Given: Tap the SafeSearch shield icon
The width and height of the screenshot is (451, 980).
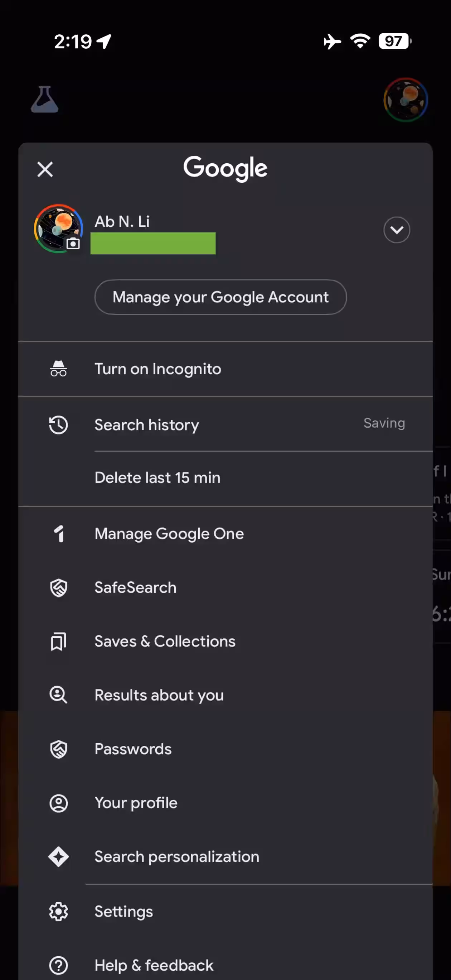Looking at the screenshot, I should [x=59, y=587].
